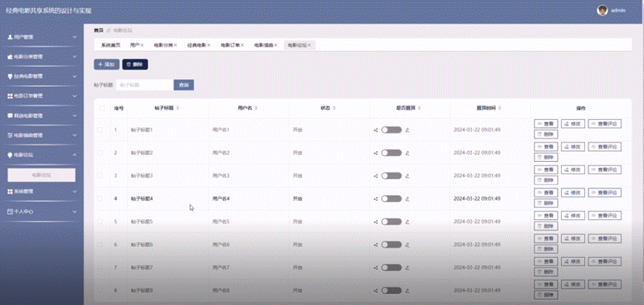
Task: Switch to the 用户 tab
Action: pyautogui.click(x=135, y=45)
